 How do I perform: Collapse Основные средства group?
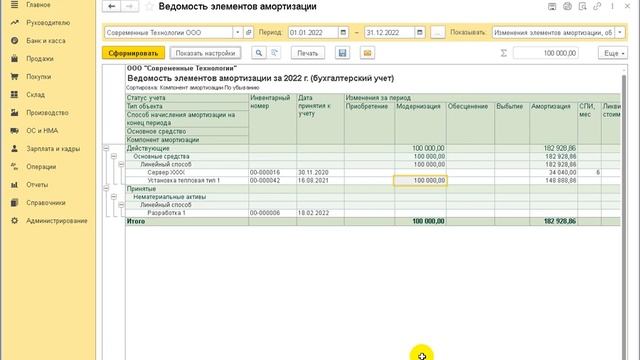114,156
